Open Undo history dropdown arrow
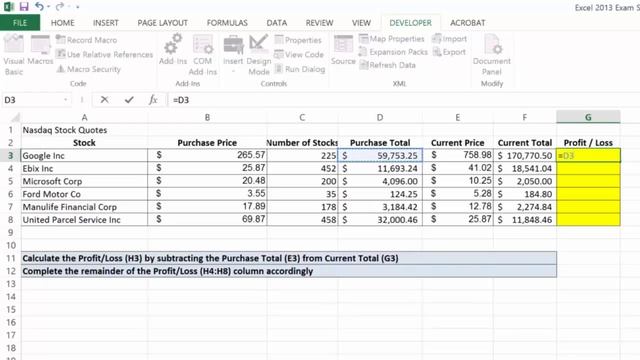 [49, 7]
